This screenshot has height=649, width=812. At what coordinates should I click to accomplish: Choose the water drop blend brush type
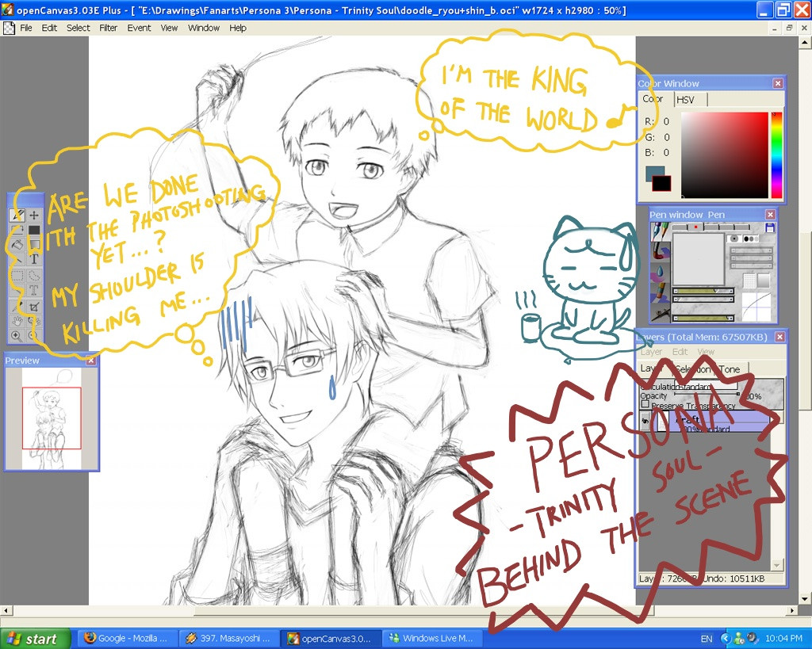coord(659,271)
